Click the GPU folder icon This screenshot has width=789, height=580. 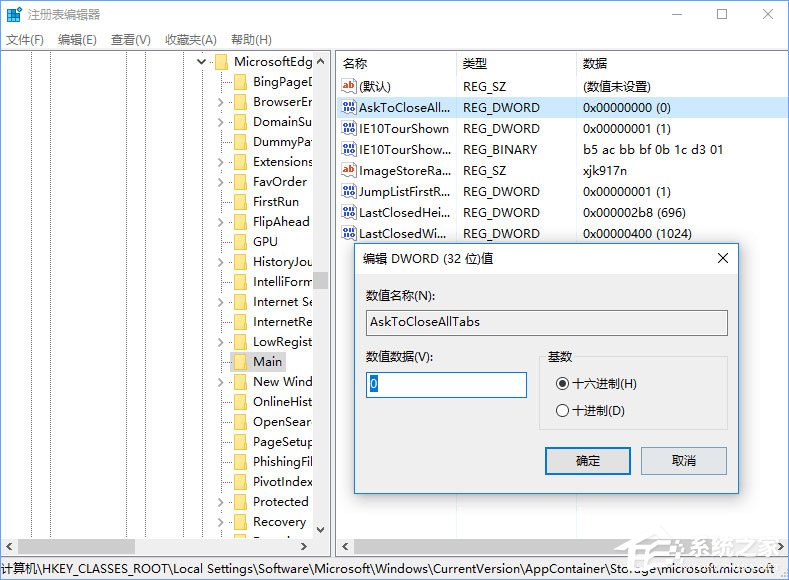click(241, 242)
